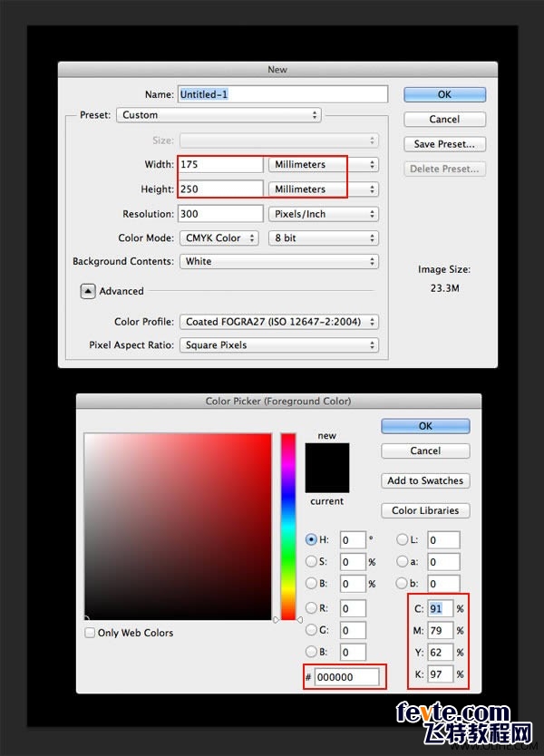This screenshot has width=544, height=756.
Task: Open the Color Profile dropdown
Action: (x=278, y=322)
